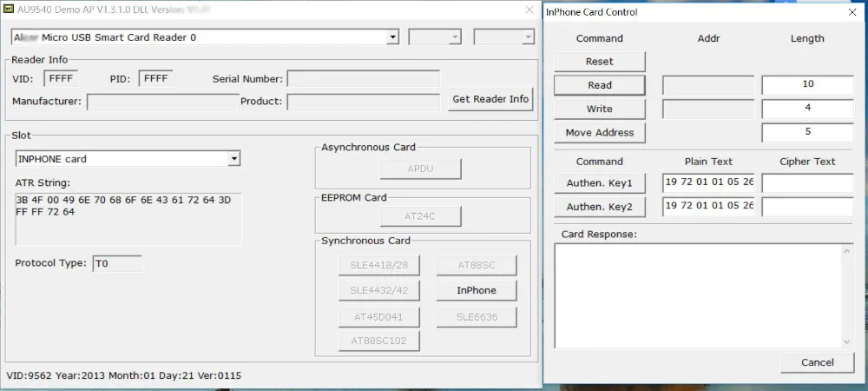Expand the INPHONE card slot type dropdown

[234, 159]
